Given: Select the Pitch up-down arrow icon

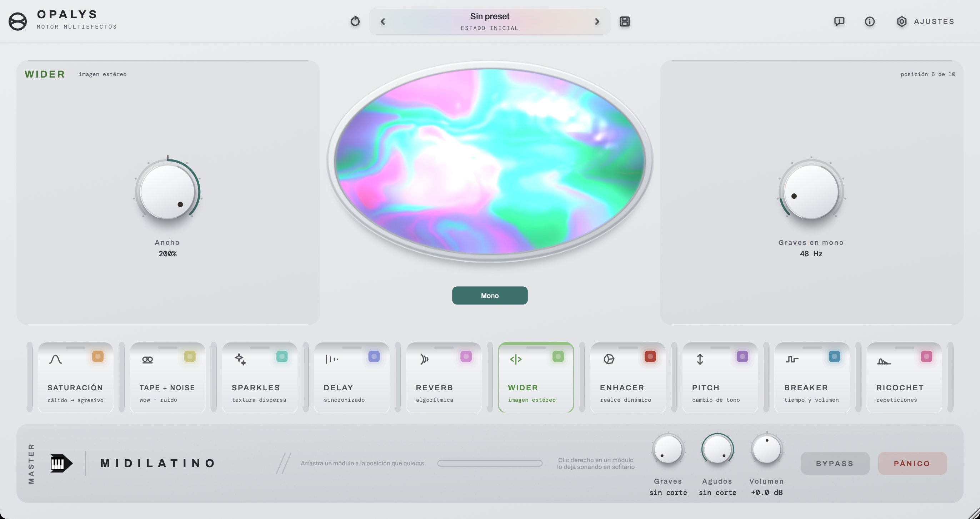Looking at the screenshot, I should 700,359.
